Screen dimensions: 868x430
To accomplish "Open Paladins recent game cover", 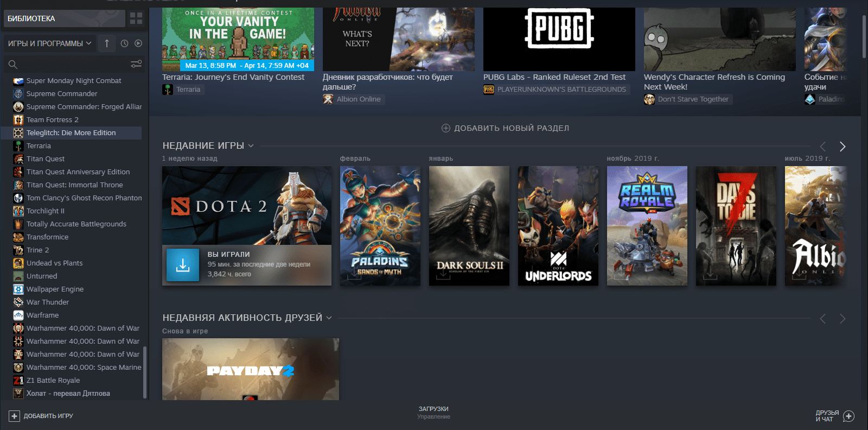I will pyautogui.click(x=380, y=226).
